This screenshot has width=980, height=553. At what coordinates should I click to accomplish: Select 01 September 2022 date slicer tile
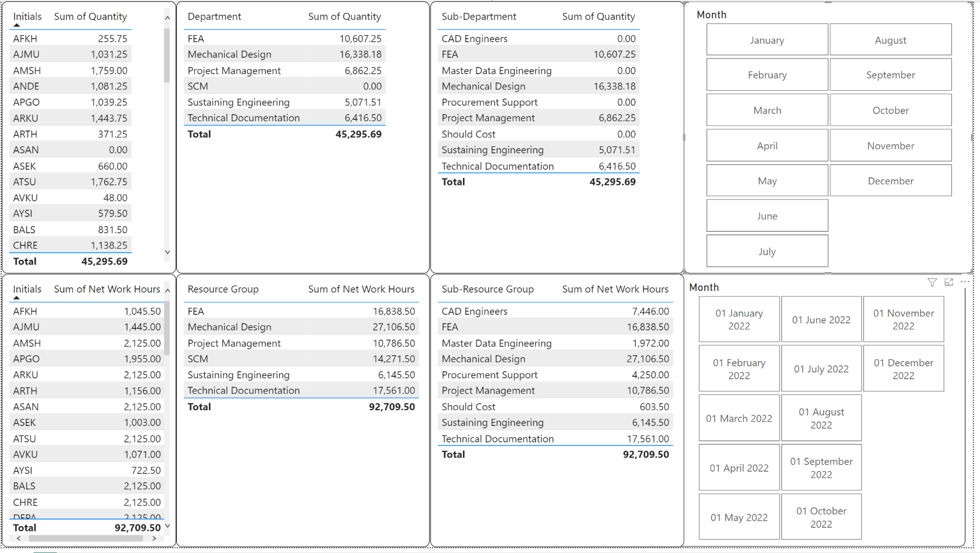click(821, 468)
